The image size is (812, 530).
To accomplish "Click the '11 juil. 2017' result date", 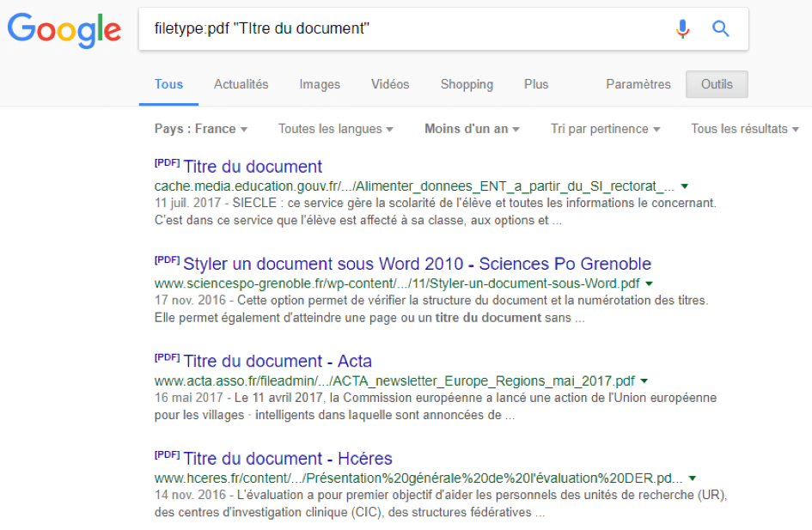I will pos(187,203).
